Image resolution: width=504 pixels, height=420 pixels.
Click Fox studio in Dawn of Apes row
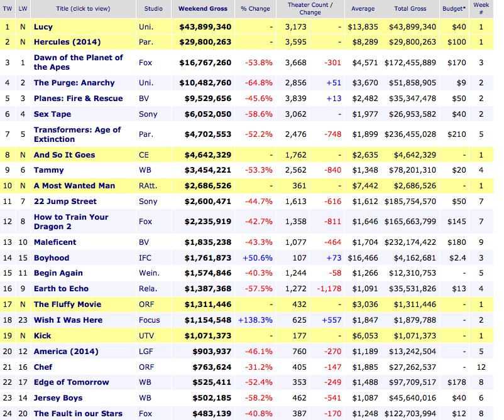[145, 63]
